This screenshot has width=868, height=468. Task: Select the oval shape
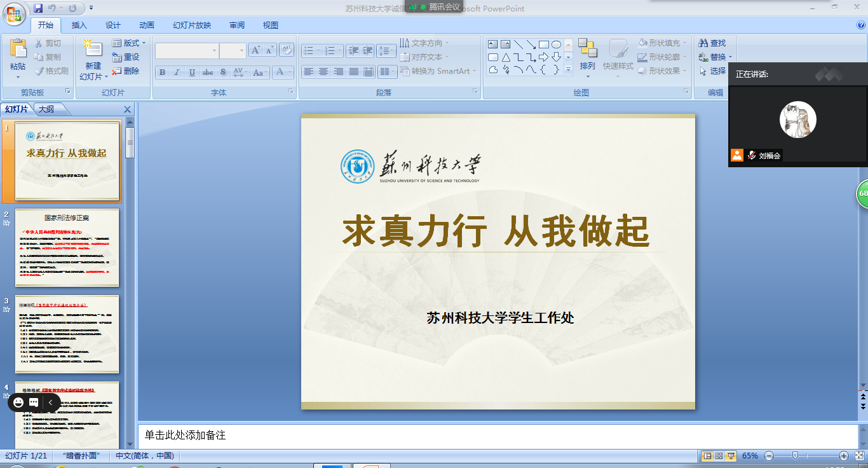tap(556, 45)
